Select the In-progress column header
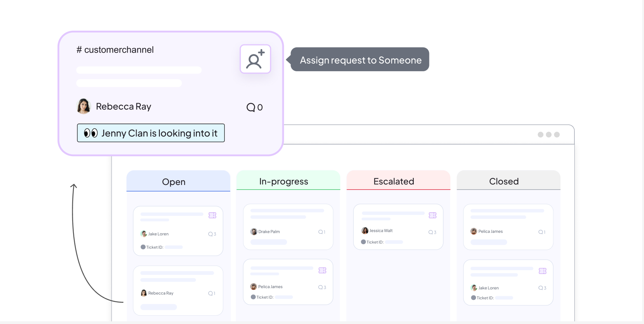The image size is (644, 324). pyautogui.click(x=288, y=180)
